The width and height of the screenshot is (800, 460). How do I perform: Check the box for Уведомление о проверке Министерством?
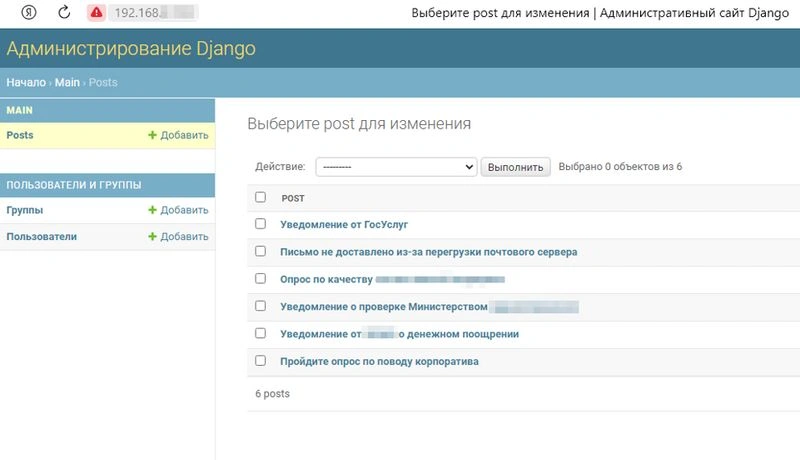pos(260,305)
